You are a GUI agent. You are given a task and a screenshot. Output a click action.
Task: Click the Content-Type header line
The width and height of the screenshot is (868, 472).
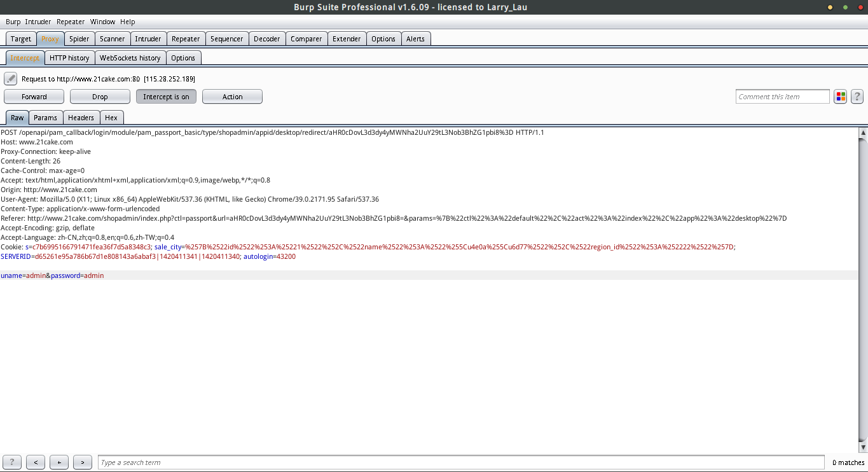80,209
